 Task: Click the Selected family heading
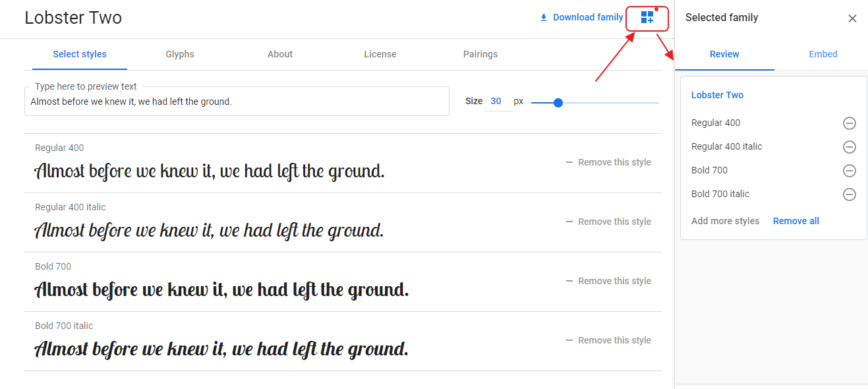(x=722, y=18)
